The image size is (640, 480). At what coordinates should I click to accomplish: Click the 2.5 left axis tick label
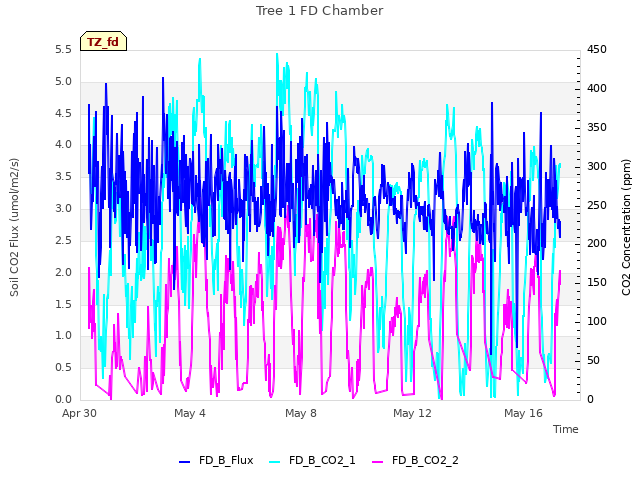pos(64,240)
